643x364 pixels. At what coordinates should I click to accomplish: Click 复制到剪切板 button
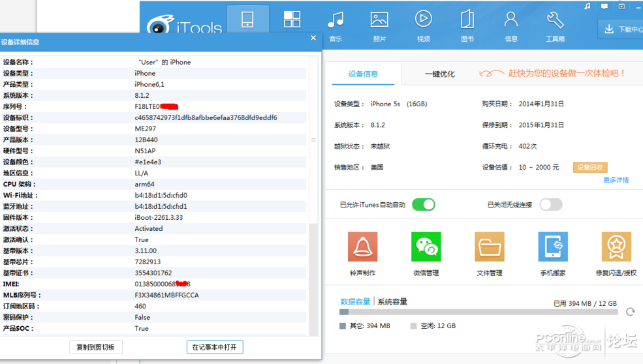tap(95, 347)
